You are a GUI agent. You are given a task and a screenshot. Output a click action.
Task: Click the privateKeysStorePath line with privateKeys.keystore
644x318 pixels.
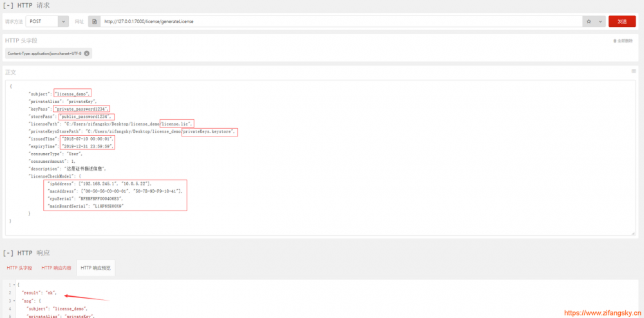(x=133, y=132)
